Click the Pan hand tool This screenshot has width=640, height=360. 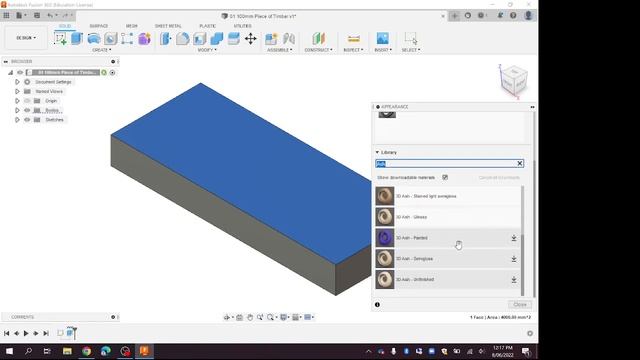point(250,317)
